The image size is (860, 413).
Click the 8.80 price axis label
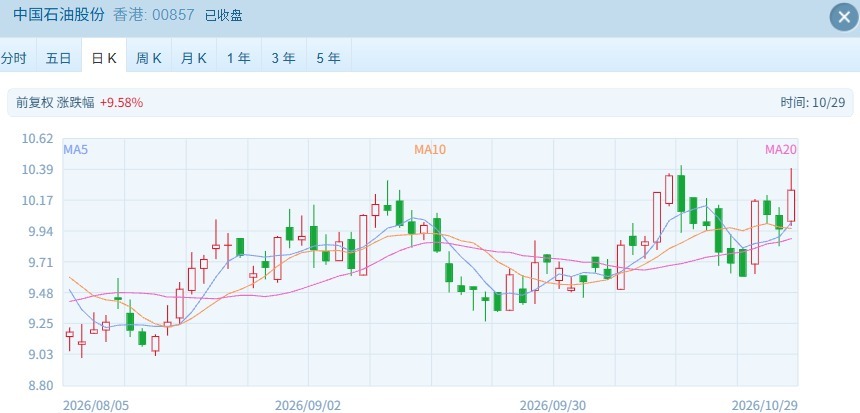[41, 386]
